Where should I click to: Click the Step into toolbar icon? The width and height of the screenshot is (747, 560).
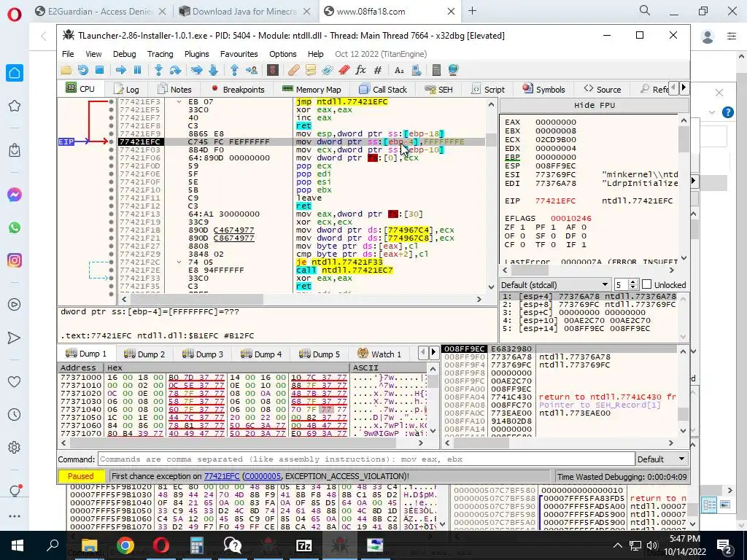click(158, 71)
